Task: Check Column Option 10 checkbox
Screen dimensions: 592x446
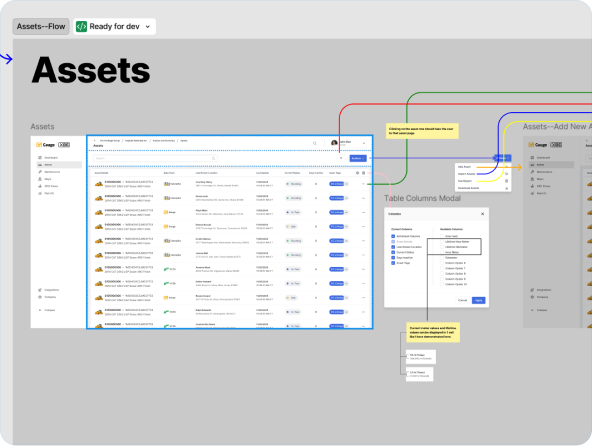Action: tap(442, 284)
